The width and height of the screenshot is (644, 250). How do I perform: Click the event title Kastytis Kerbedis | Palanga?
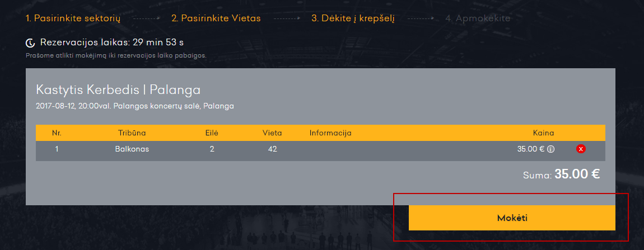pyautogui.click(x=118, y=89)
